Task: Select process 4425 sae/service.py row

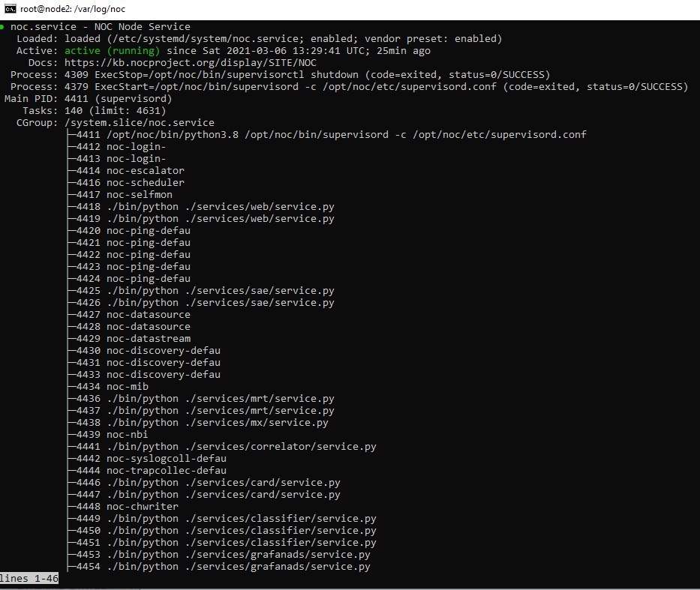Action: click(201, 291)
